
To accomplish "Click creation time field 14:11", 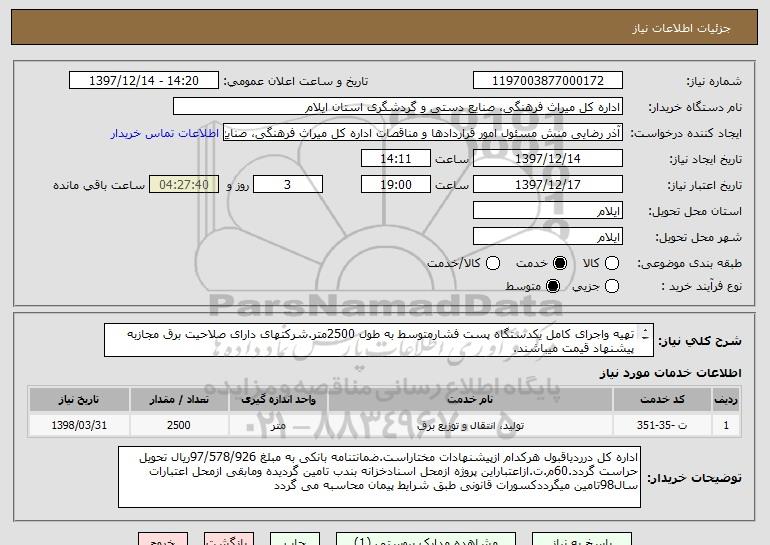I will tap(396, 159).
